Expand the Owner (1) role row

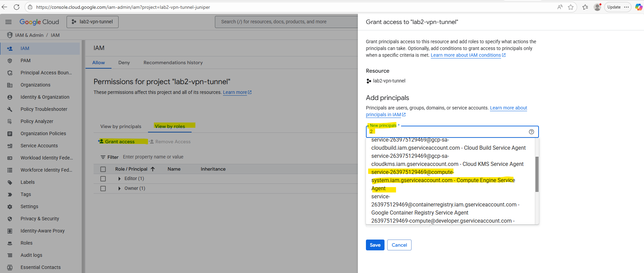pyautogui.click(x=119, y=189)
